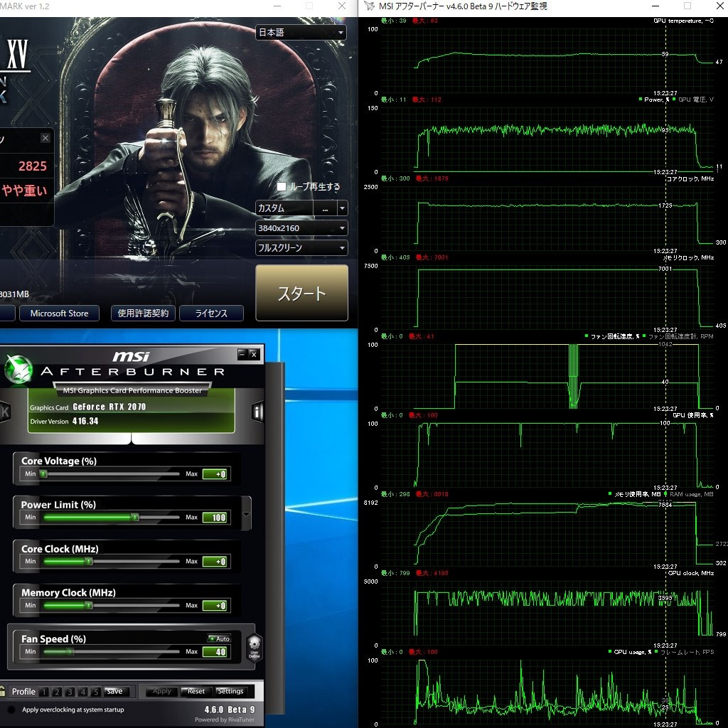The image size is (728, 728).
Task: Close the score result panel with X
Action: [x=45, y=138]
